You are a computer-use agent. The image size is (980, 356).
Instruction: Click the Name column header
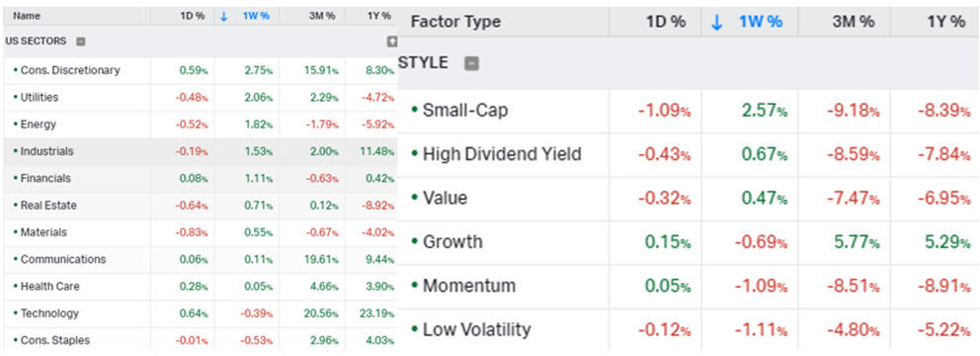[x=26, y=16]
